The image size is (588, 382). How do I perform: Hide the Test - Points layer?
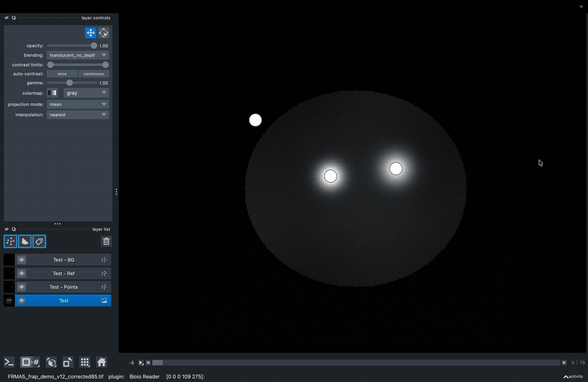click(22, 286)
